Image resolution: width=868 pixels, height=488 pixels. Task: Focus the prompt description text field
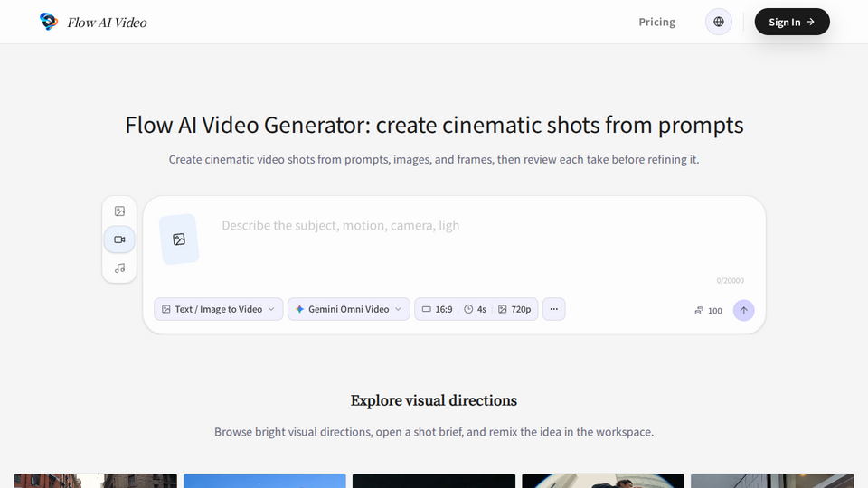482,243
